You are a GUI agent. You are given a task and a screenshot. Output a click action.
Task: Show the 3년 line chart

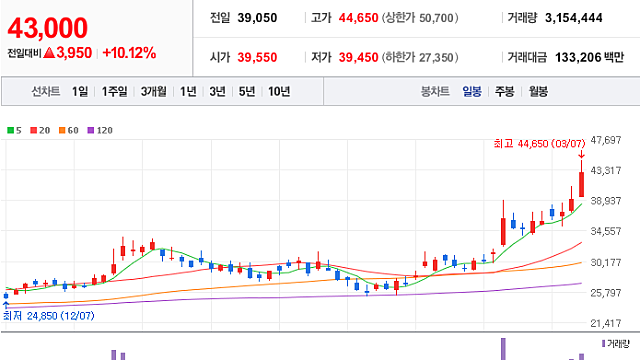tap(218, 91)
